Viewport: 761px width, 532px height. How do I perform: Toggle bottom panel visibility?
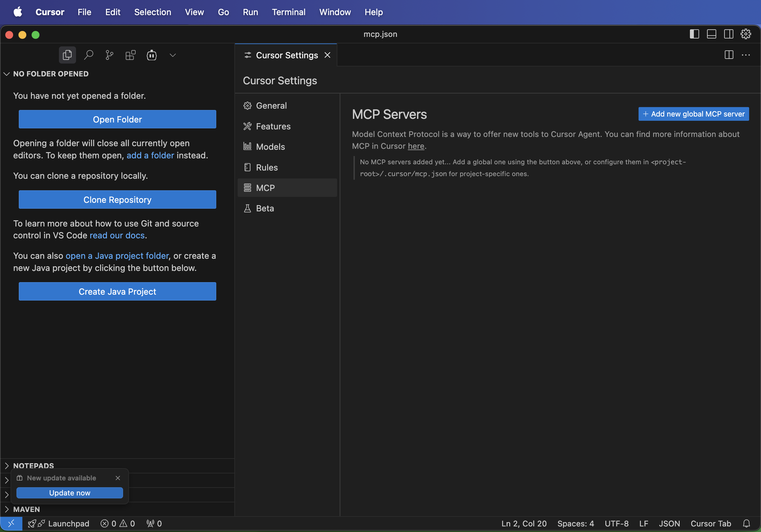[712, 34]
